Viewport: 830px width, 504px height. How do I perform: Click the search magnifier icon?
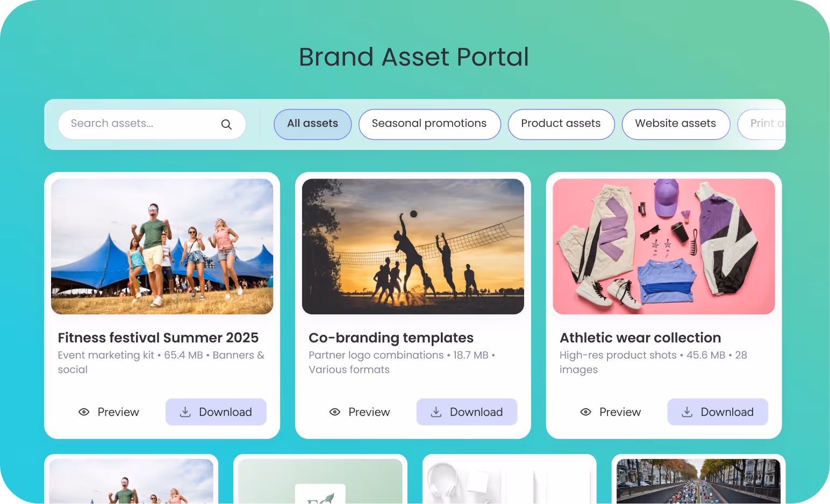click(x=226, y=124)
